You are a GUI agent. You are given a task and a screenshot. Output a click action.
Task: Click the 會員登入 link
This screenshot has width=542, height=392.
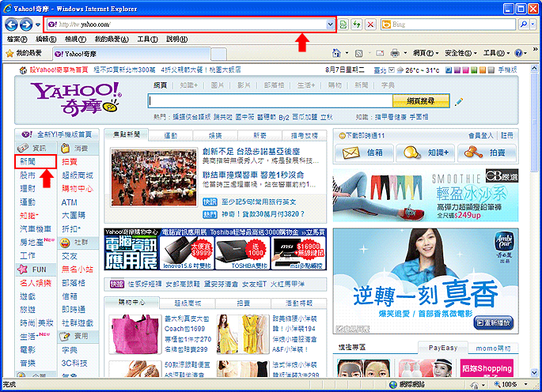[x=481, y=136]
